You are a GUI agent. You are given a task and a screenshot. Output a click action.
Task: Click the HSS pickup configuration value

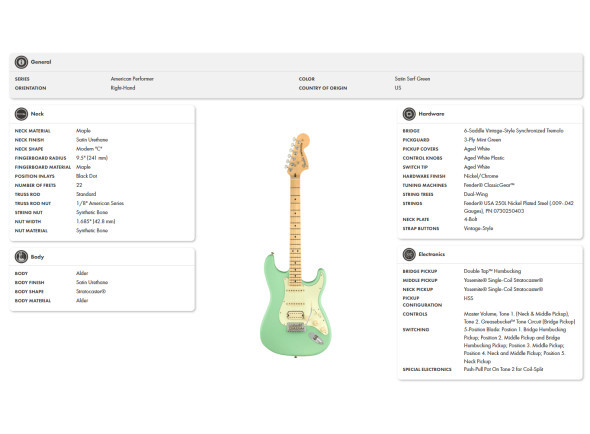468,298
